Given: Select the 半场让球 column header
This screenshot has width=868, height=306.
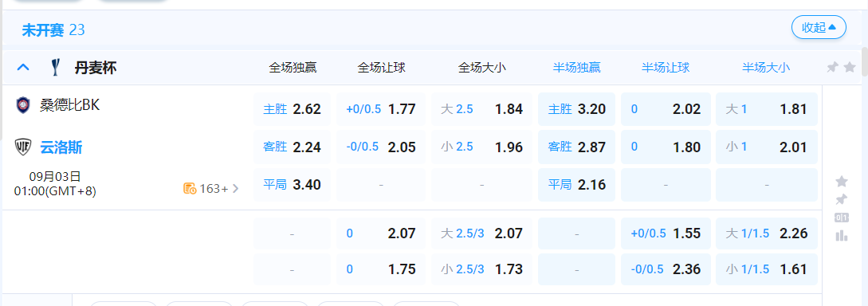Looking at the screenshot, I should click(666, 68).
